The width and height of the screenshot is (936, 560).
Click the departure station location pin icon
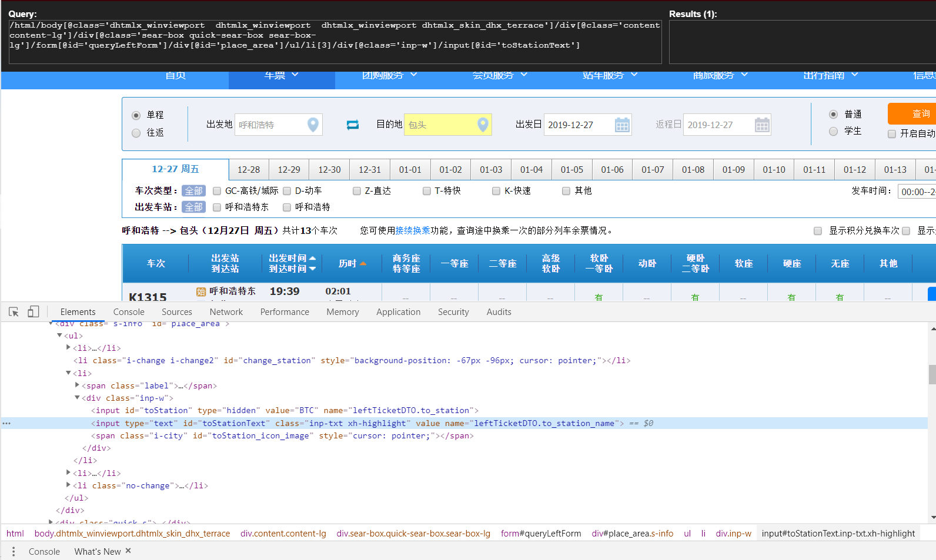click(313, 125)
